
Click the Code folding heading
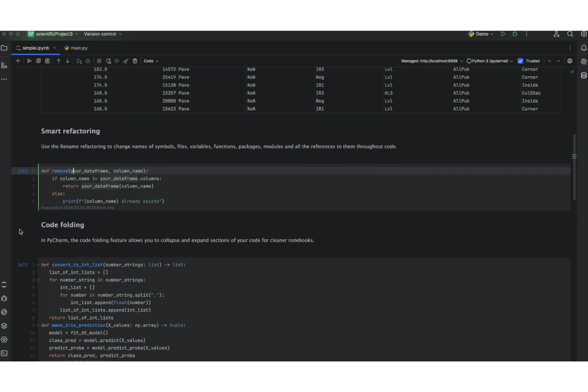[63, 225]
